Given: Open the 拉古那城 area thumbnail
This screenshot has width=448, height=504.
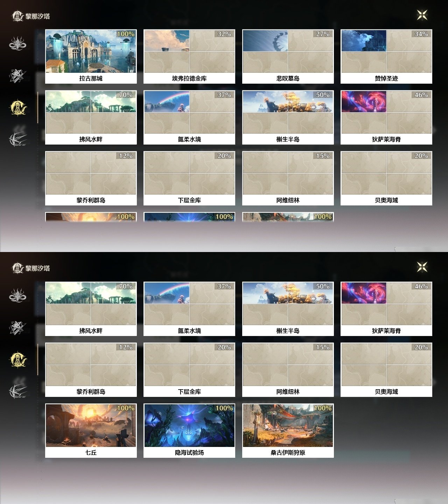Looking at the screenshot, I should coord(91,51).
